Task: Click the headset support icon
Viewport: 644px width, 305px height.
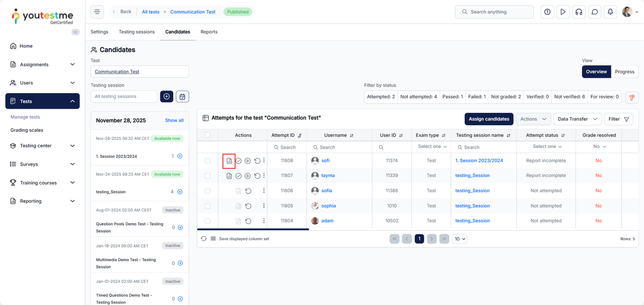Action: point(579,12)
